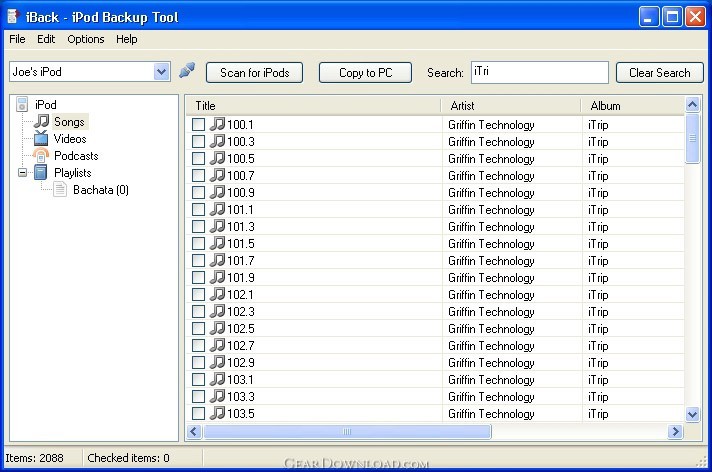Click Griffin Technology artist in 100.3 row
This screenshot has width=712, height=472.
[491, 142]
